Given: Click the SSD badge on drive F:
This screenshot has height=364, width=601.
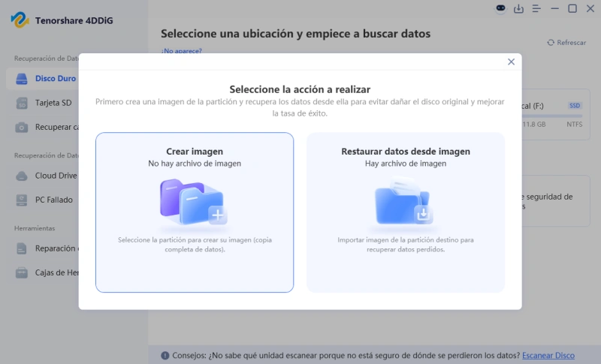Looking at the screenshot, I should (575, 106).
